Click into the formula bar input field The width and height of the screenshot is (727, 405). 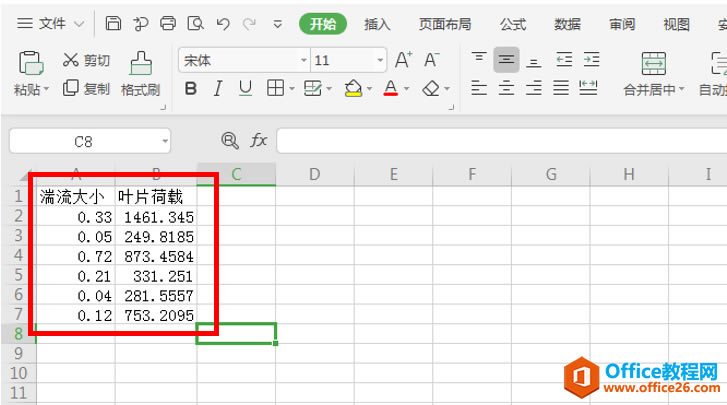502,141
